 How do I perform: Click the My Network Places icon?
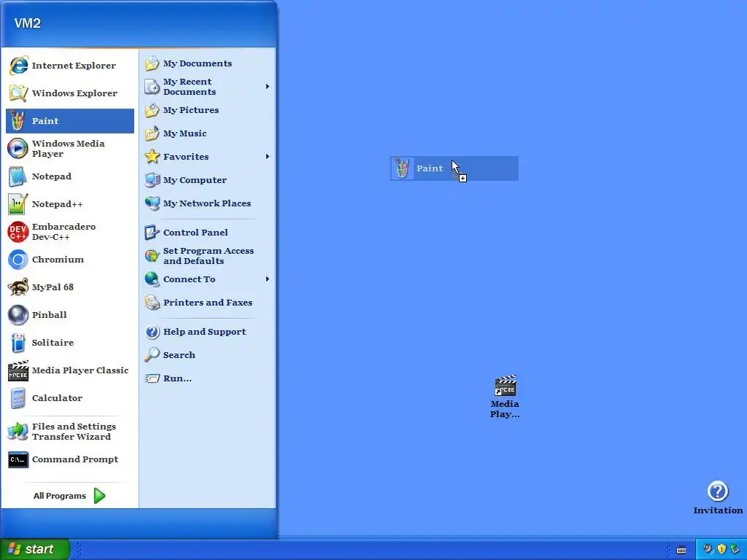[x=152, y=203]
